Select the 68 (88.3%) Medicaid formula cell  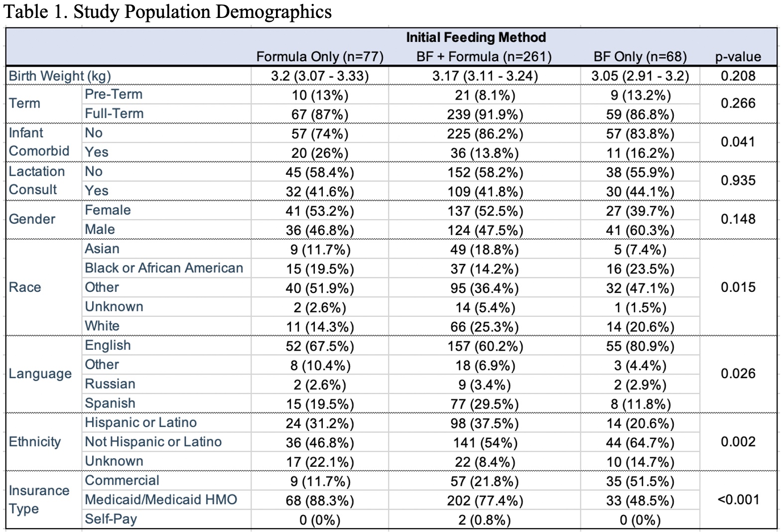tap(320, 501)
